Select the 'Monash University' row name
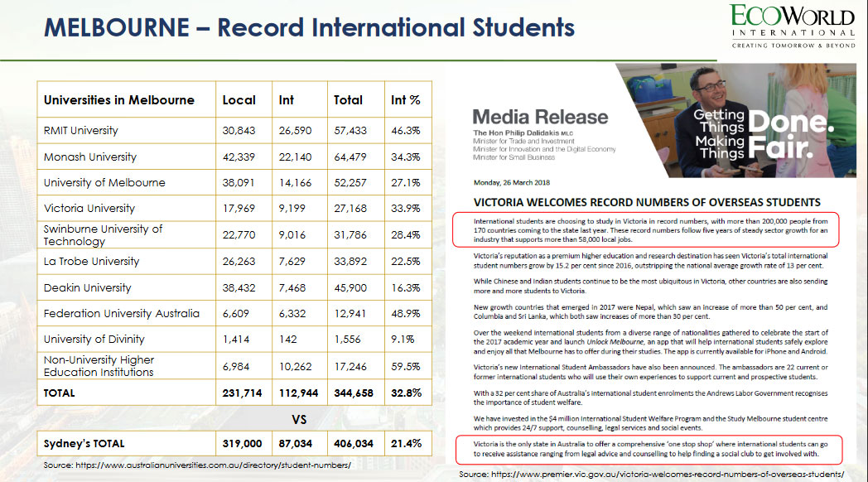 (x=90, y=157)
